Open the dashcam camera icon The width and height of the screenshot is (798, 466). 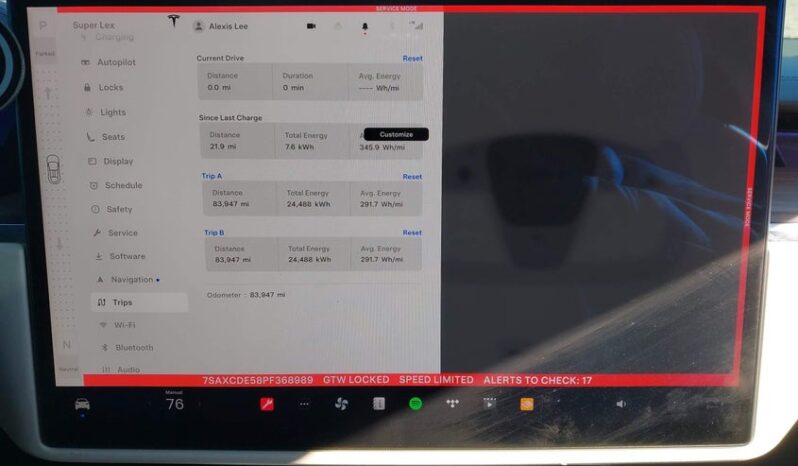311,26
